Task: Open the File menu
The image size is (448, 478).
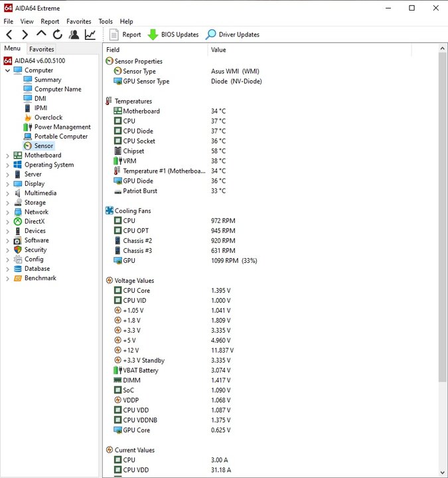Action: 9,21
